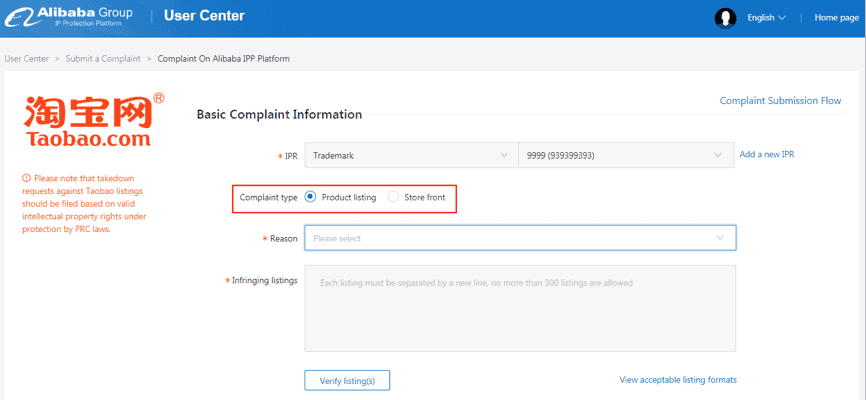Image resolution: width=866 pixels, height=400 pixels.
Task: Click the chevron arrow in Reason field
Action: coord(720,238)
